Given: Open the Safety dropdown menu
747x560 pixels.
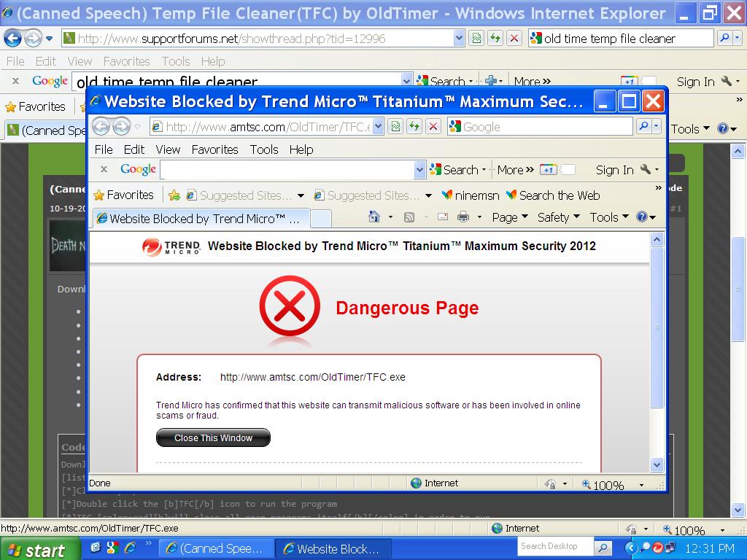Looking at the screenshot, I should point(558,217).
